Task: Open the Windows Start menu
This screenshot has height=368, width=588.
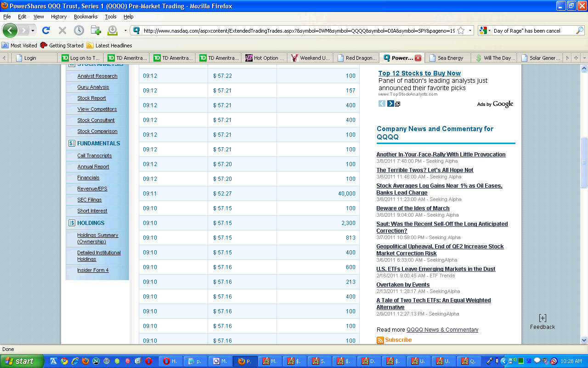Action: pos(22,361)
